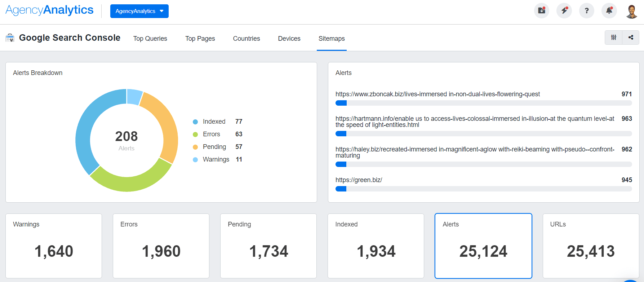Expand the AgencyAnalytics campaign dropdown
The width and height of the screenshot is (644, 282).
(139, 11)
